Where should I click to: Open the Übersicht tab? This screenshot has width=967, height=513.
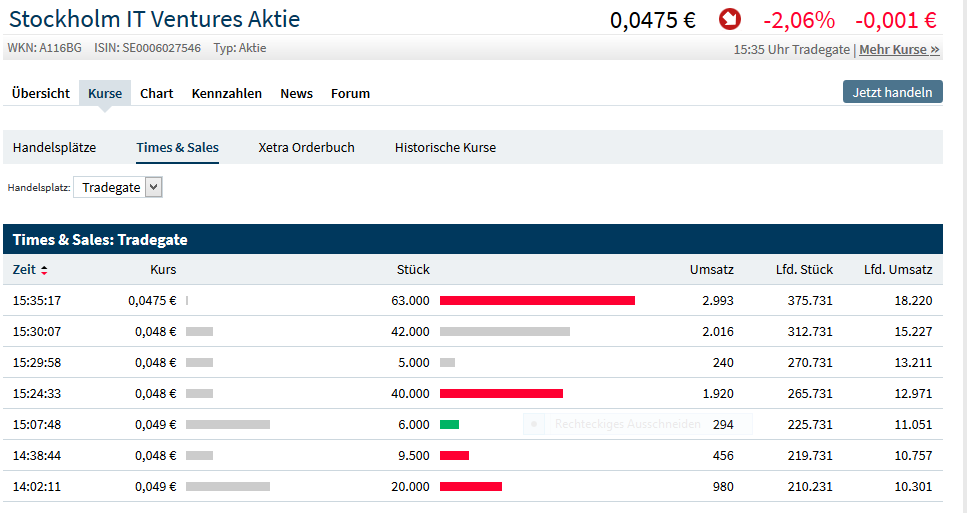[41, 94]
